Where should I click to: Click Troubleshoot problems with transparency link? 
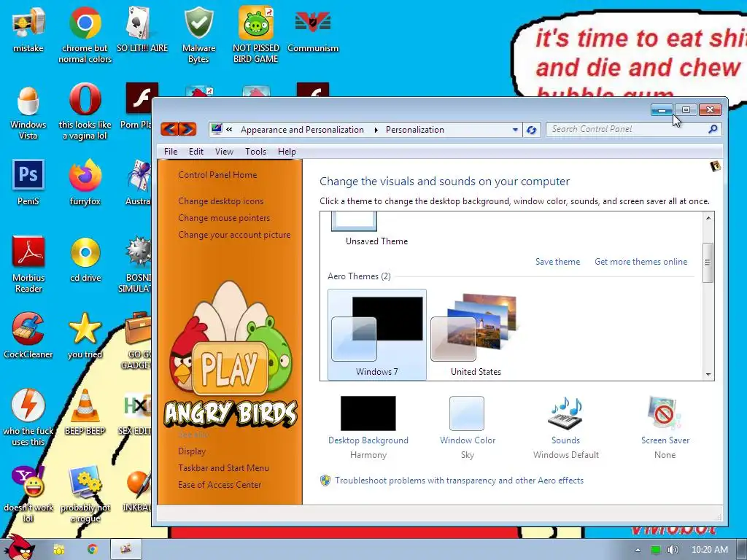459,480
